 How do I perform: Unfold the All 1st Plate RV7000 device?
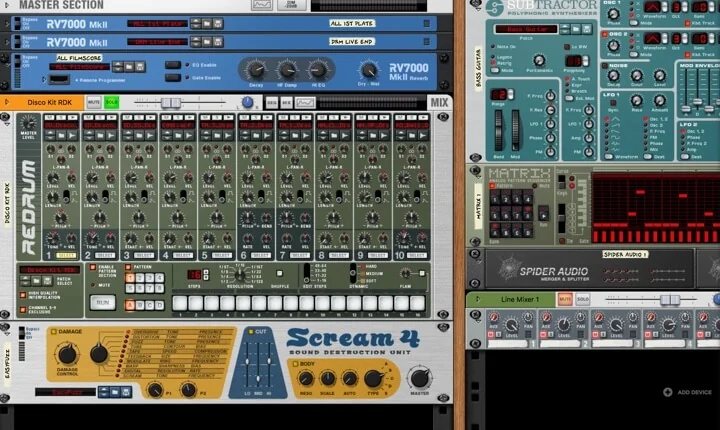click(x=6, y=24)
